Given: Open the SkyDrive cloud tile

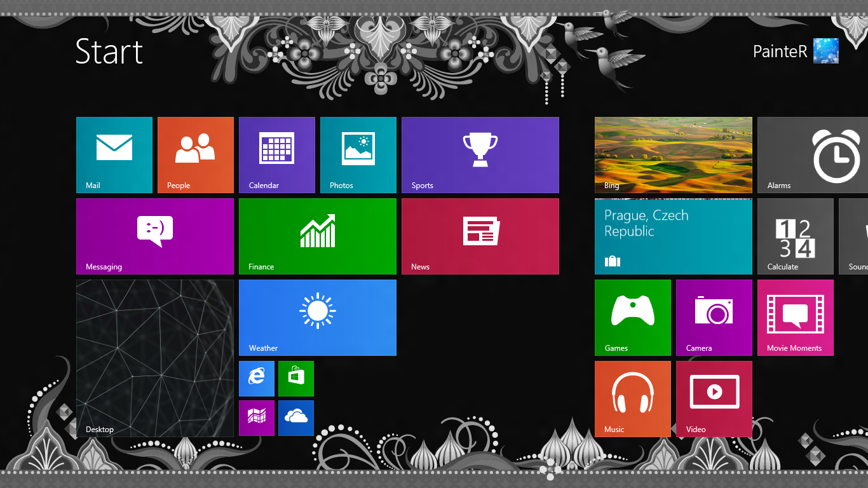Looking at the screenshot, I should point(296,417).
